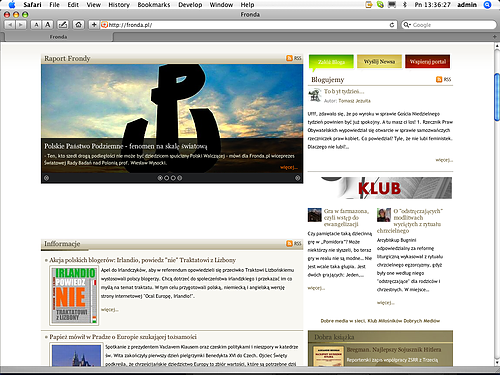500x375 pixels.
Task: Click the Spotlight magnifier in menu bar
Action: [487, 5]
